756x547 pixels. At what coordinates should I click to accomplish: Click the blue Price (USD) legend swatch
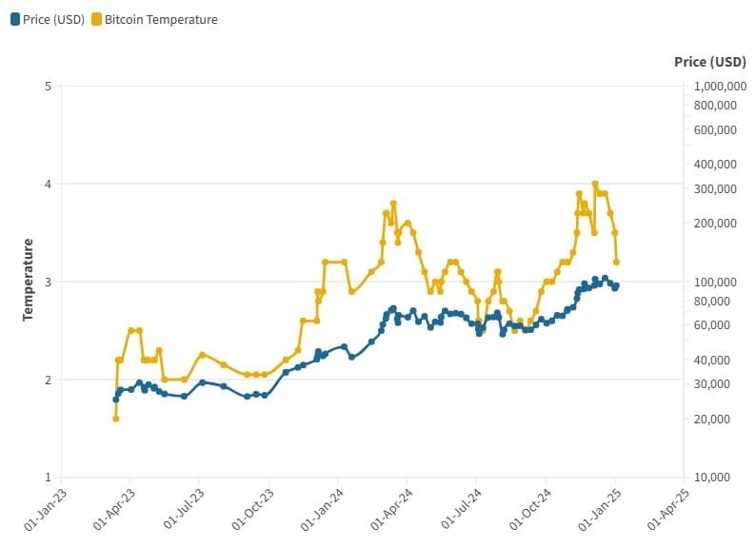pyautogui.click(x=15, y=19)
